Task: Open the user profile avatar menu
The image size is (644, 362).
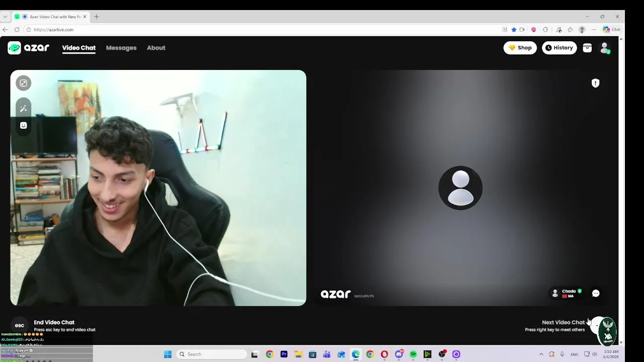Action: click(605, 48)
